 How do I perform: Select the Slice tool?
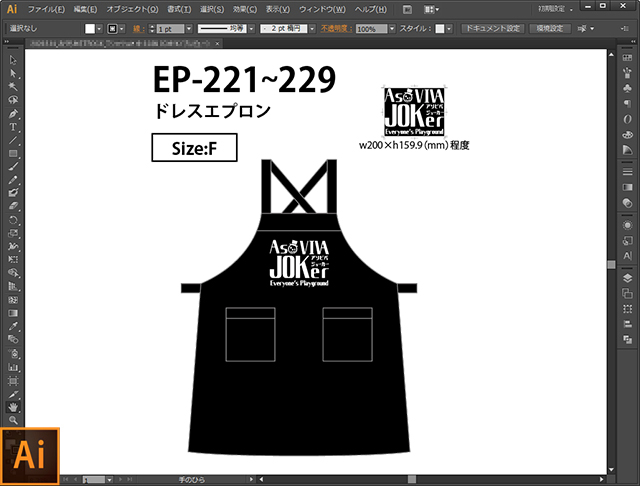click(13, 394)
